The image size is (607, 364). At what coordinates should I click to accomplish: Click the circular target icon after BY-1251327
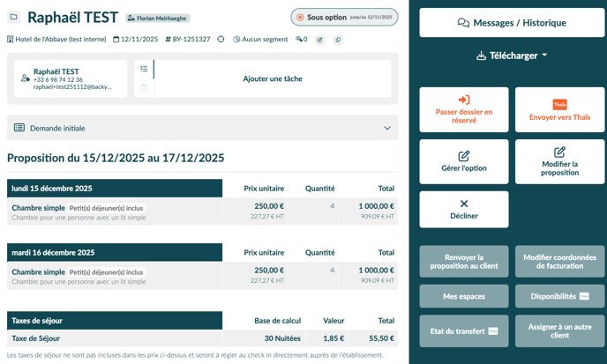pyautogui.click(x=221, y=40)
